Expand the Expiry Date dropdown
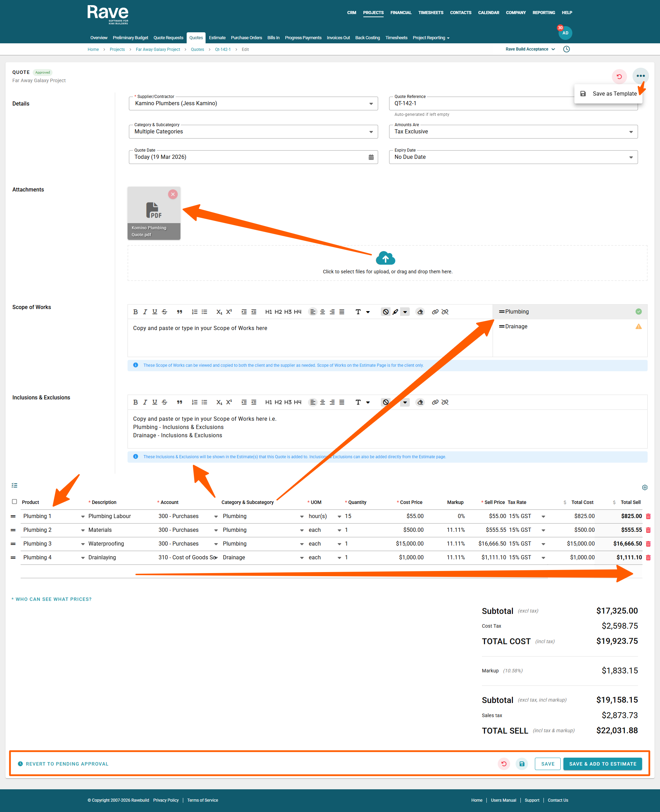Image resolution: width=660 pixels, height=812 pixels. coord(630,157)
